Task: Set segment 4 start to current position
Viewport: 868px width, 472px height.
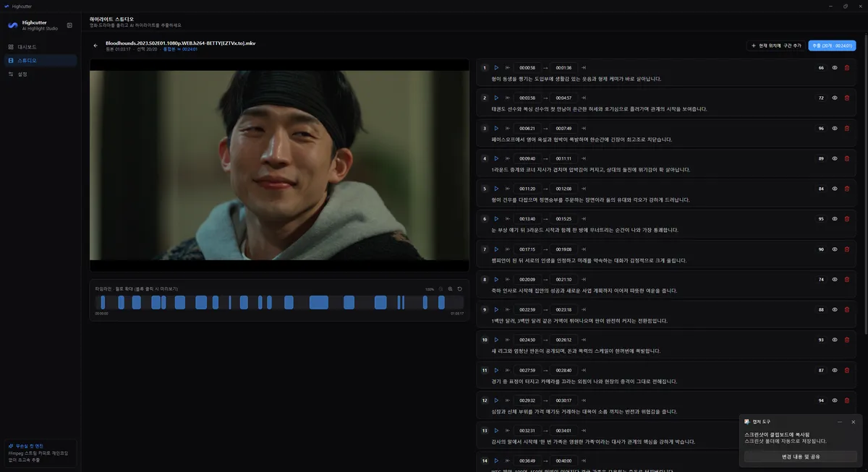Action: [x=508, y=158]
